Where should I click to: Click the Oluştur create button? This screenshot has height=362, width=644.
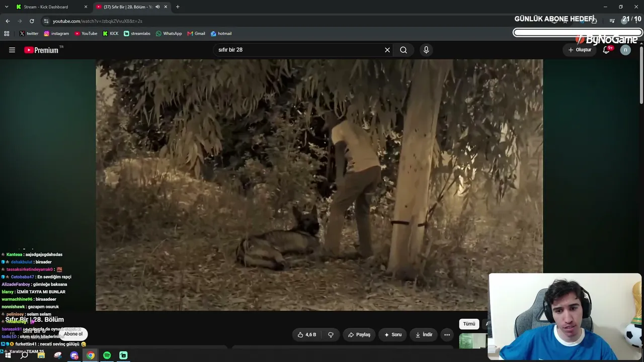click(x=580, y=50)
